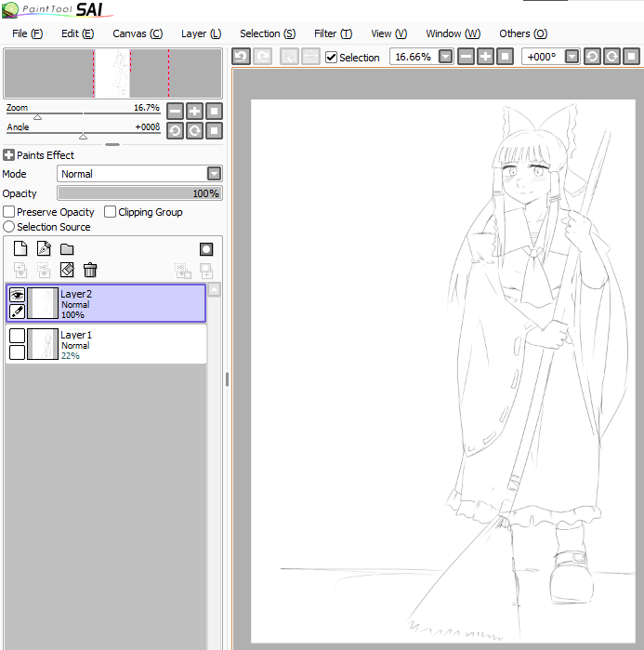Viewport: 644px width, 650px height.
Task: Rotate clockwise using the navigator Angle button
Action: point(194,130)
